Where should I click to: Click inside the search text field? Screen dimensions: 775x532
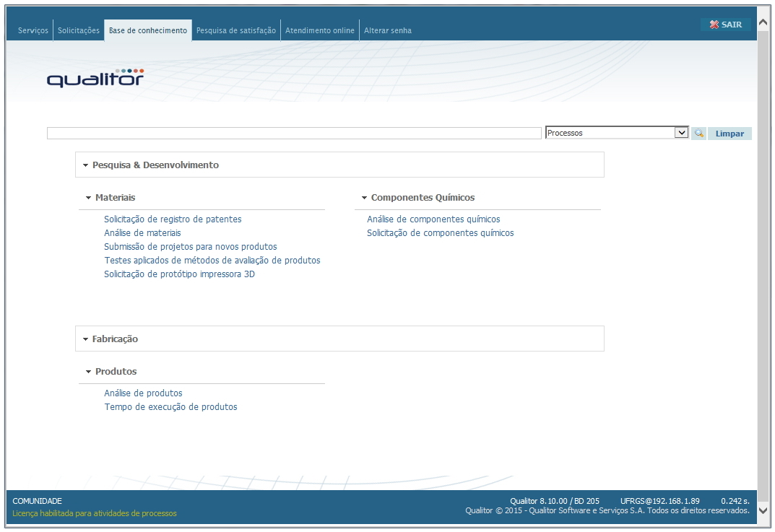point(293,134)
